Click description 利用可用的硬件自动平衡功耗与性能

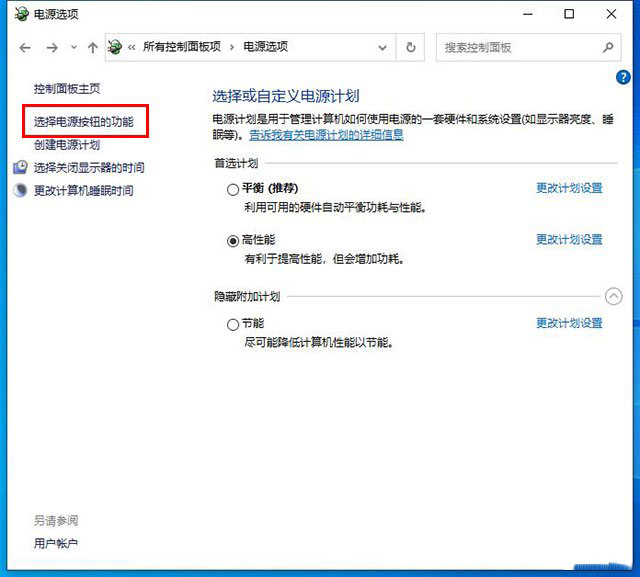click(x=336, y=208)
